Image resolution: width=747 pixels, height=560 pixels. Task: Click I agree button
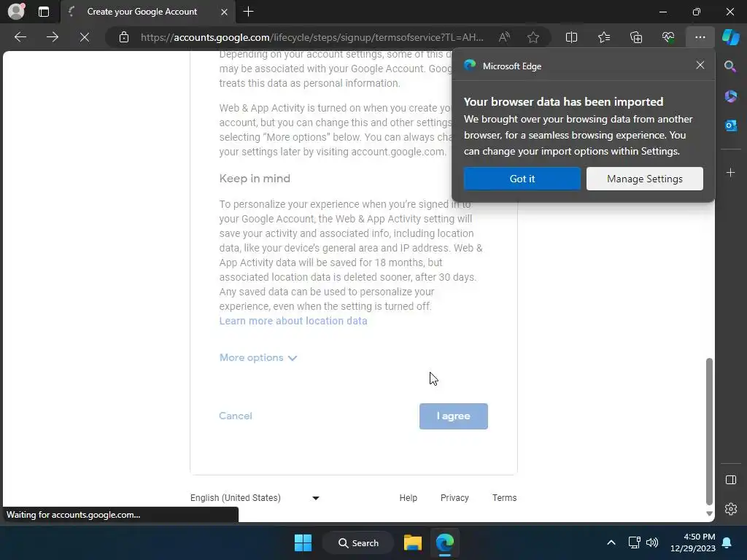(x=454, y=416)
